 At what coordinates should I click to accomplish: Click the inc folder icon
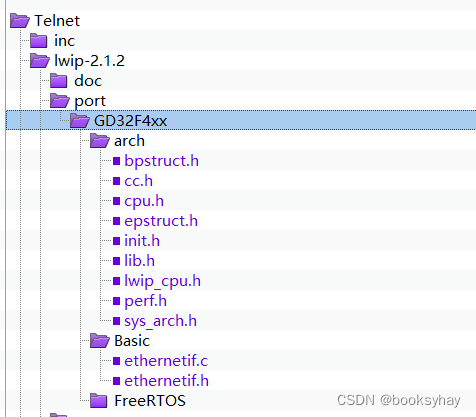(x=39, y=41)
